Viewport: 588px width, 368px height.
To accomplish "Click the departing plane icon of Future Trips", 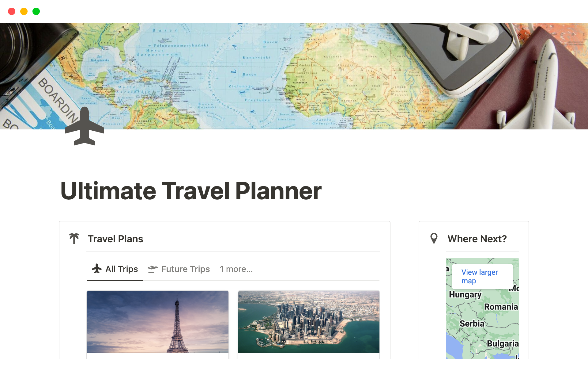I will tap(153, 269).
